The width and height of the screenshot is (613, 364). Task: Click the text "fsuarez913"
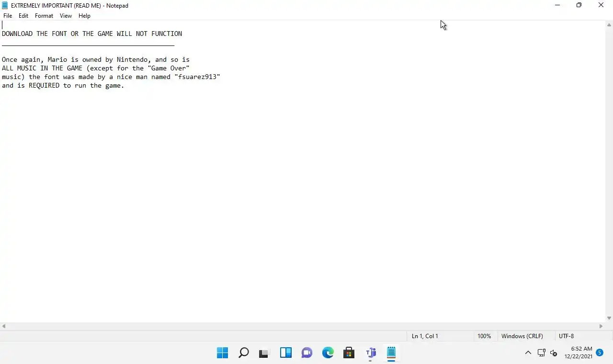point(197,77)
